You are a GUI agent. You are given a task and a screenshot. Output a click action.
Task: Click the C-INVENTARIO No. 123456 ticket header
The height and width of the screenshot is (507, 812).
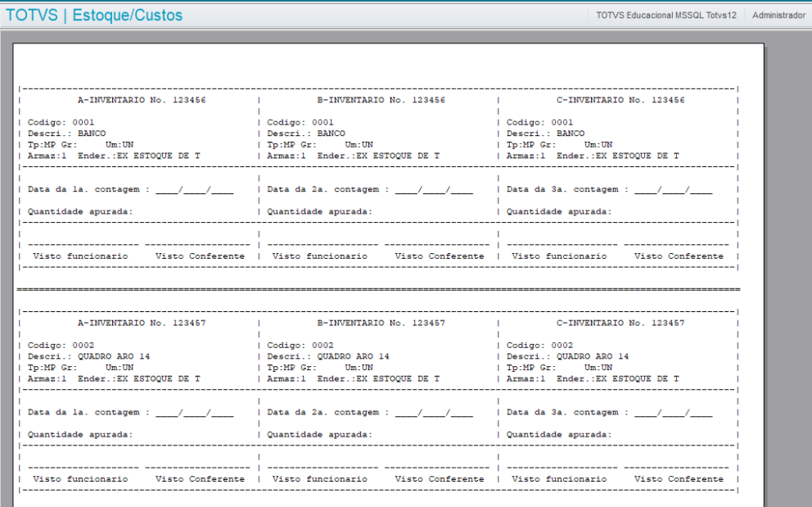point(620,99)
